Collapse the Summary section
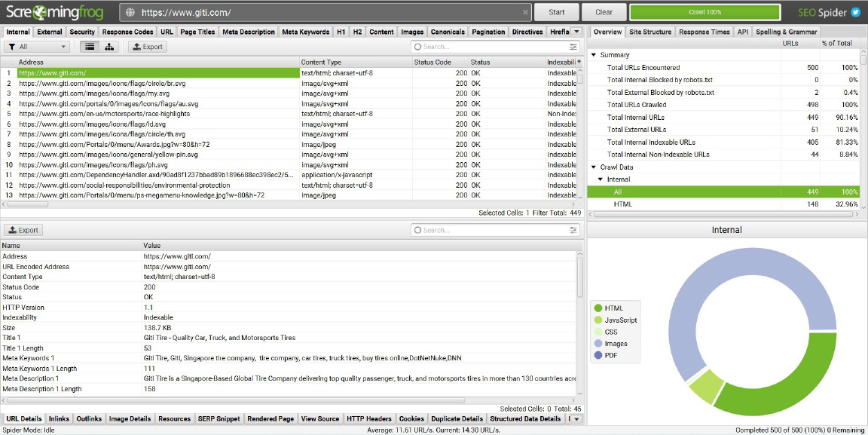This screenshot has width=868, height=435. [x=594, y=55]
